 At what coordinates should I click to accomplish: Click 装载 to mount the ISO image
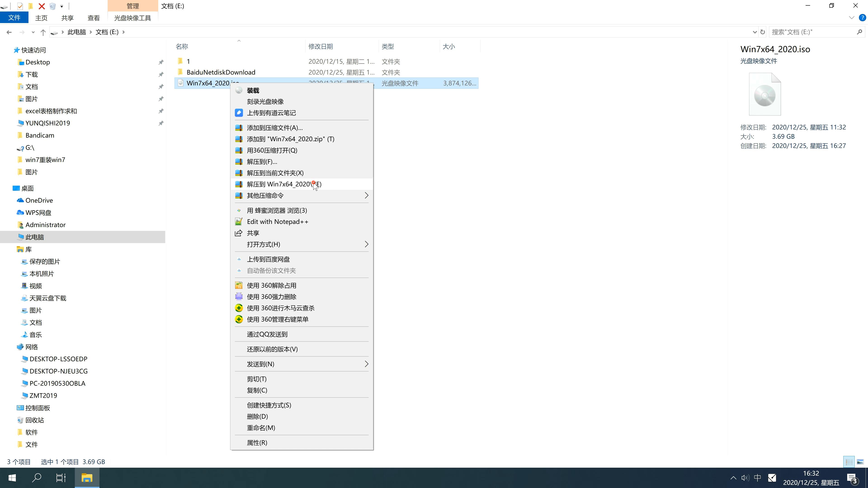point(253,90)
